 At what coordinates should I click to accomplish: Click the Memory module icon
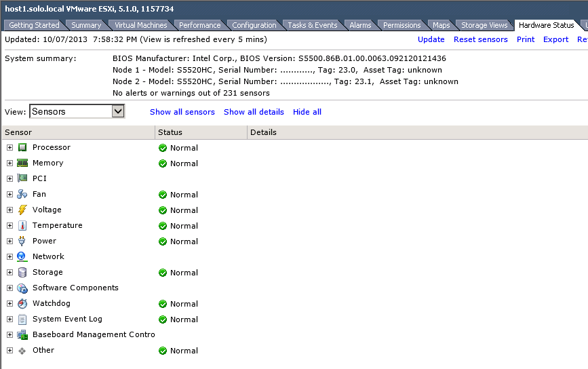(22, 163)
